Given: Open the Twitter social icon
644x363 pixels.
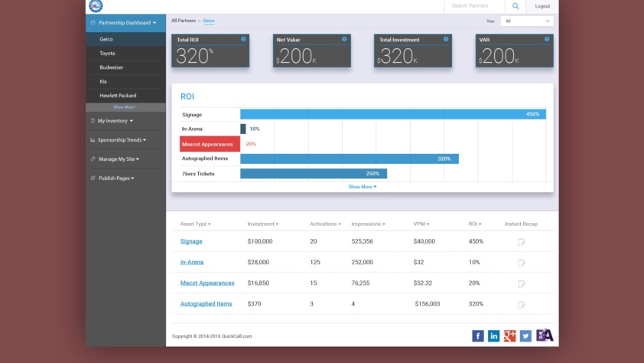Looking at the screenshot, I should coord(525,336).
